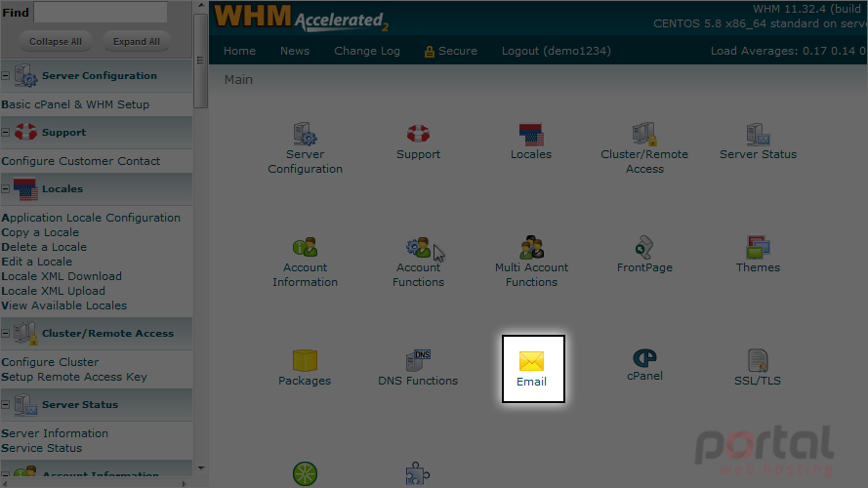Open Basic cPanel & WHM Setup link

[x=75, y=104]
